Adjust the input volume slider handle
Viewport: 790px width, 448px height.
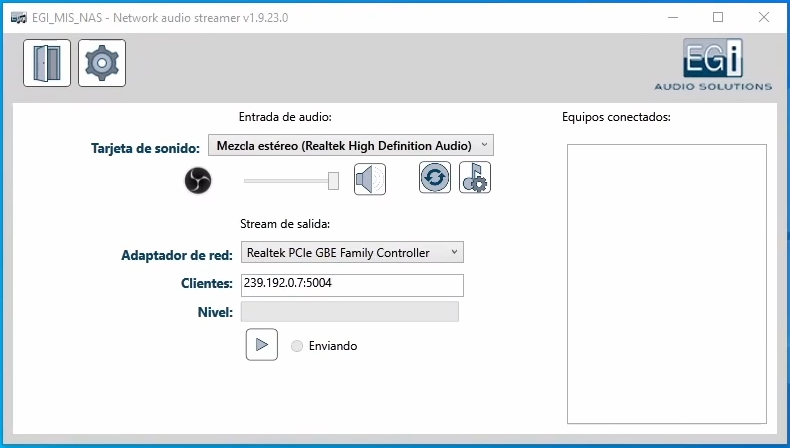click(333, 181)
